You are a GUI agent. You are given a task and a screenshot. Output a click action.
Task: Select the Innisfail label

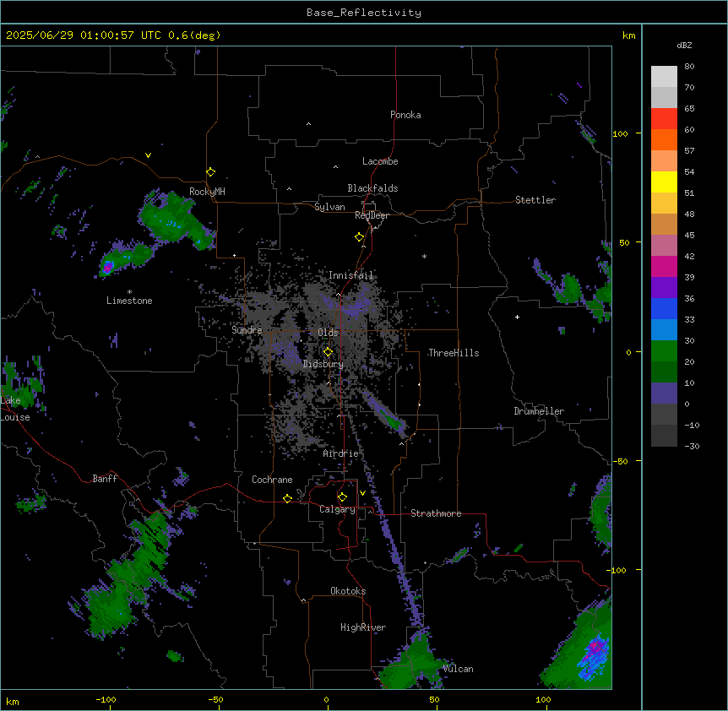pos(350,275)
